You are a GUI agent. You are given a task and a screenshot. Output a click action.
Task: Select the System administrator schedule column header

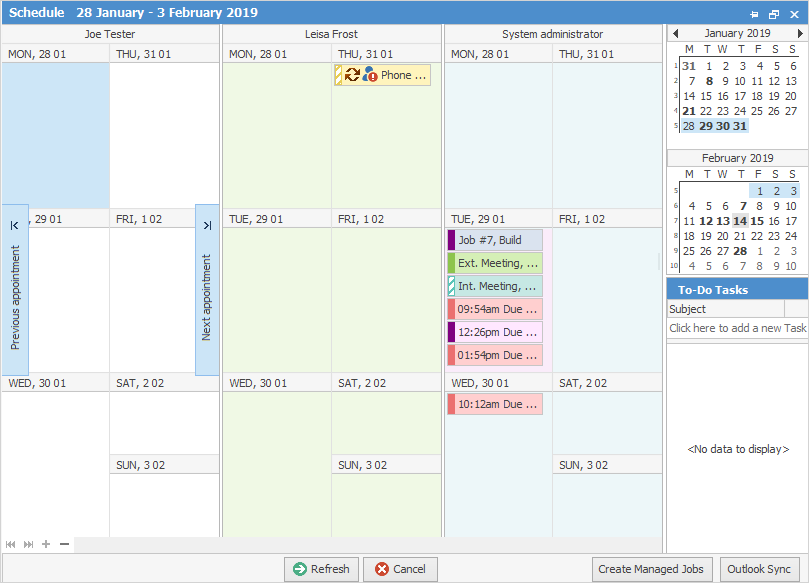tap(551, 33)
